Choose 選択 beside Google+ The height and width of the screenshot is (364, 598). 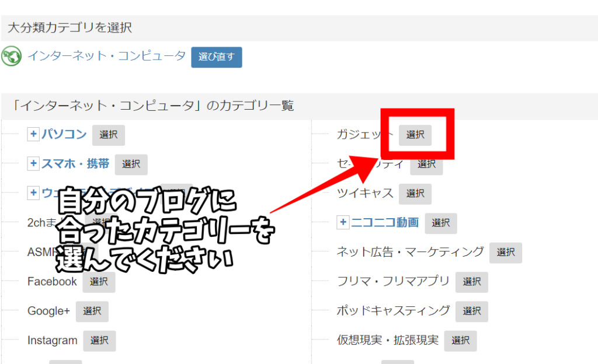pyautogui.click(x=92, y=311)
